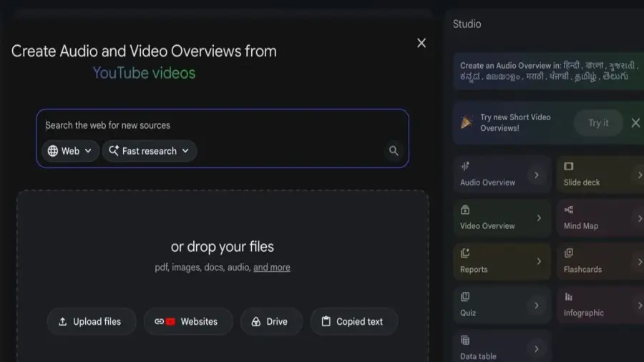Click the Upload files button
Image resolution: width=644 pixels, height=362 pixels.
pos(92,321)
